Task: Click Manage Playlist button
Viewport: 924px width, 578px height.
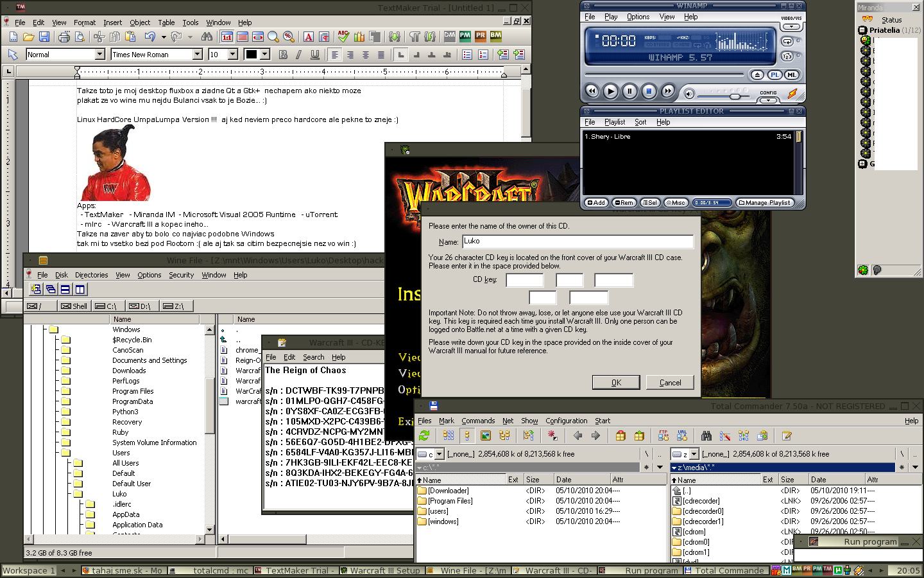Action: [x=764, y=203]
